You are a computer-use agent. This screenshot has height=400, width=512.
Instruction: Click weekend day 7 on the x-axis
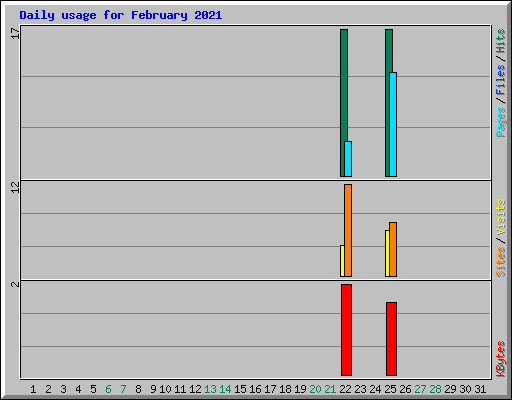click(x=123, y=389)
